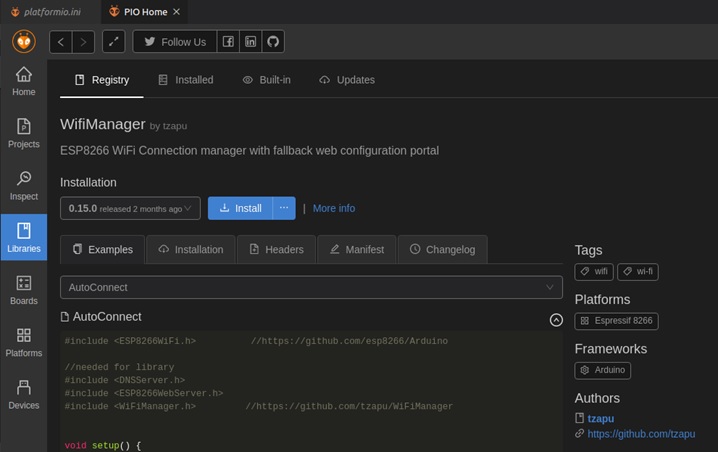Click the 'void setup() {' code line

coord(103,445)
